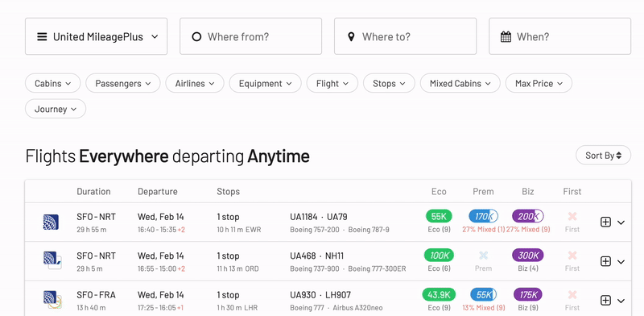Click the Departure column header
Image resolution: width=644 pixels, height=316 pixels.
pos(158,191)
